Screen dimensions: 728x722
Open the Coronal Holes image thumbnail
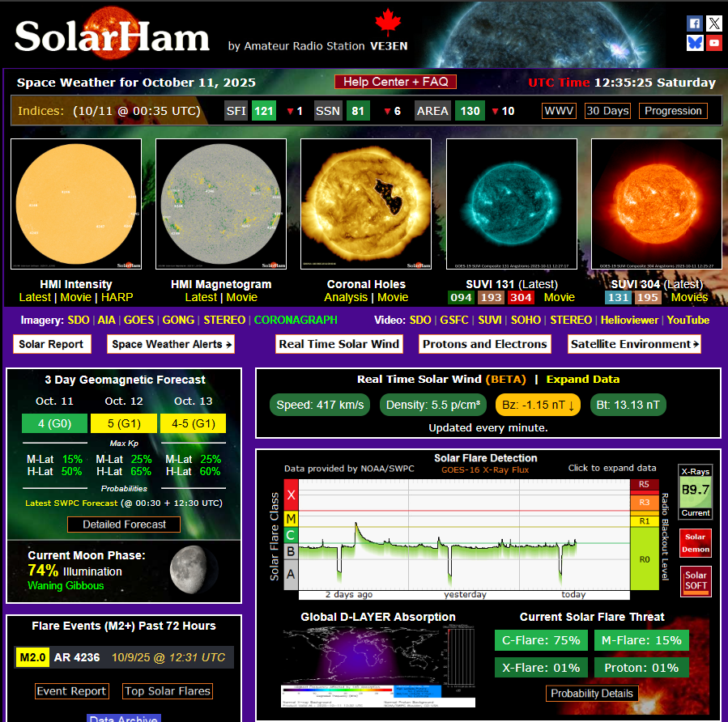click(x=366, y=204)
